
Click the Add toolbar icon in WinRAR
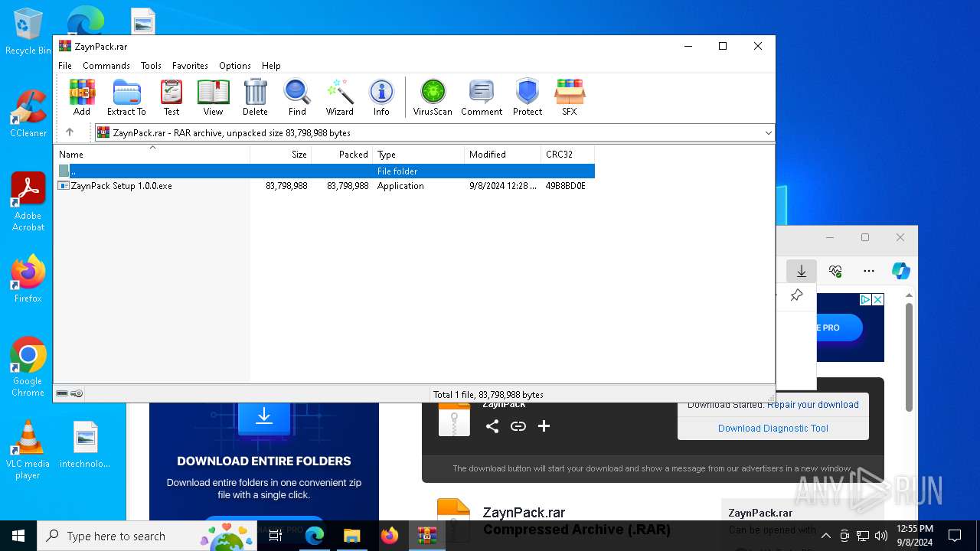click(x=82, y=97)
